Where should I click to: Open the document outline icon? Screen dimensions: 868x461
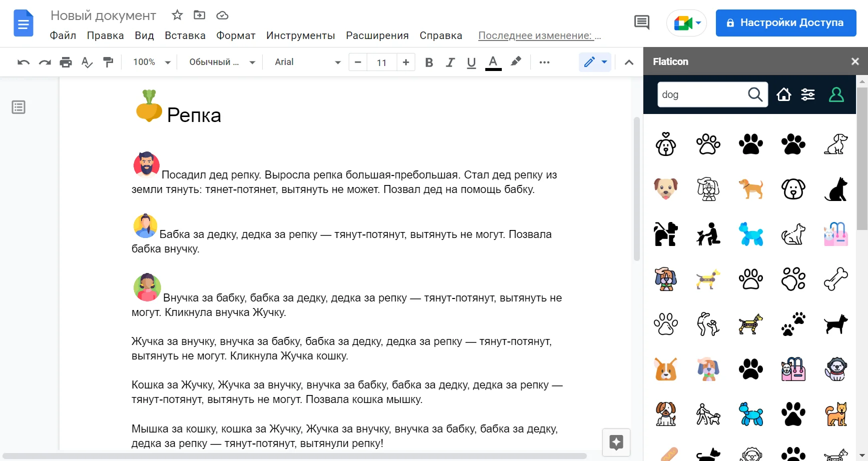(19, 107)
